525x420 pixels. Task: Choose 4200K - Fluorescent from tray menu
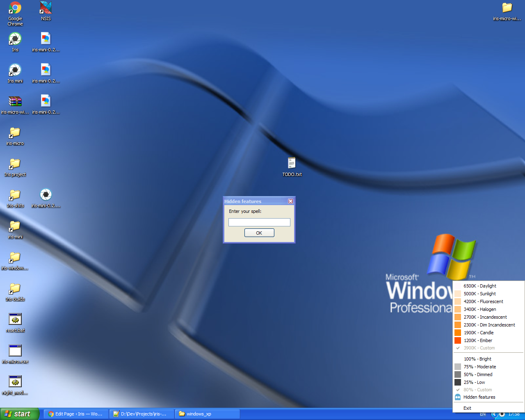tap(488, 301)
